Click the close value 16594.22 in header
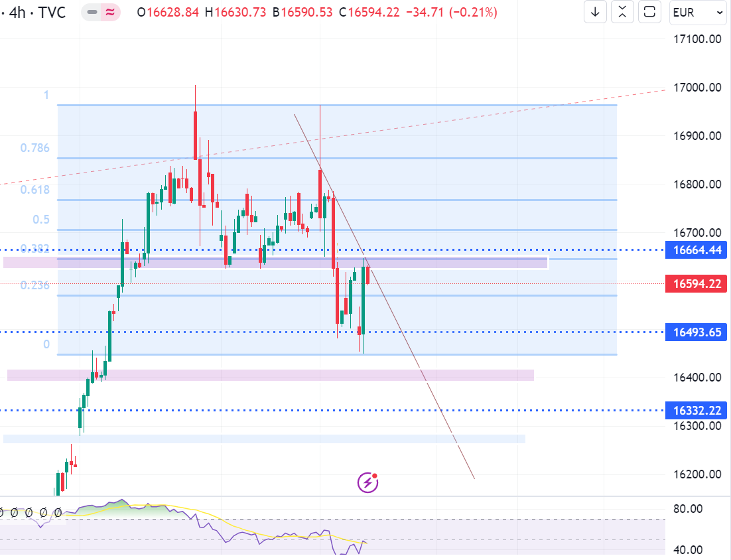The image size is (731, 560). 374,13
